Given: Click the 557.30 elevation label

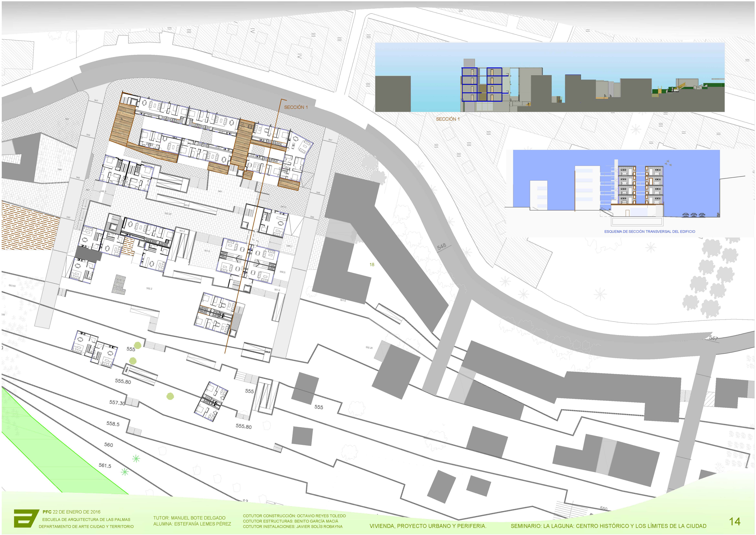Looking at the screenshot, I should [x=117, y=403].
